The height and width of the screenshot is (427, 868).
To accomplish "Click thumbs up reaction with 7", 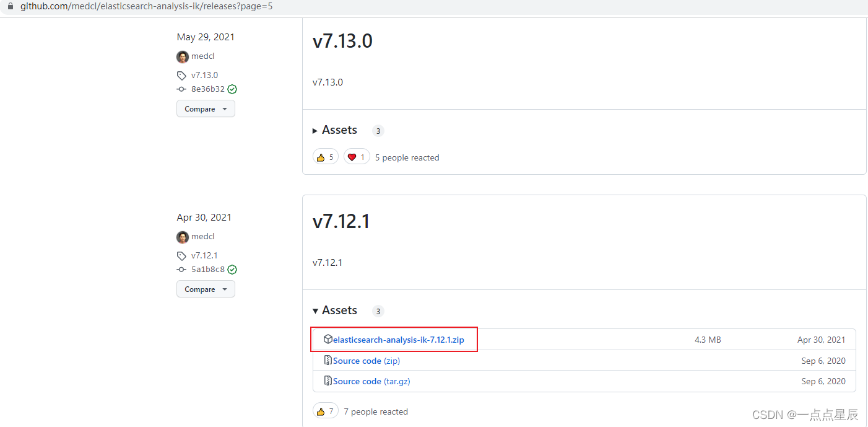I will click(325, 412).
